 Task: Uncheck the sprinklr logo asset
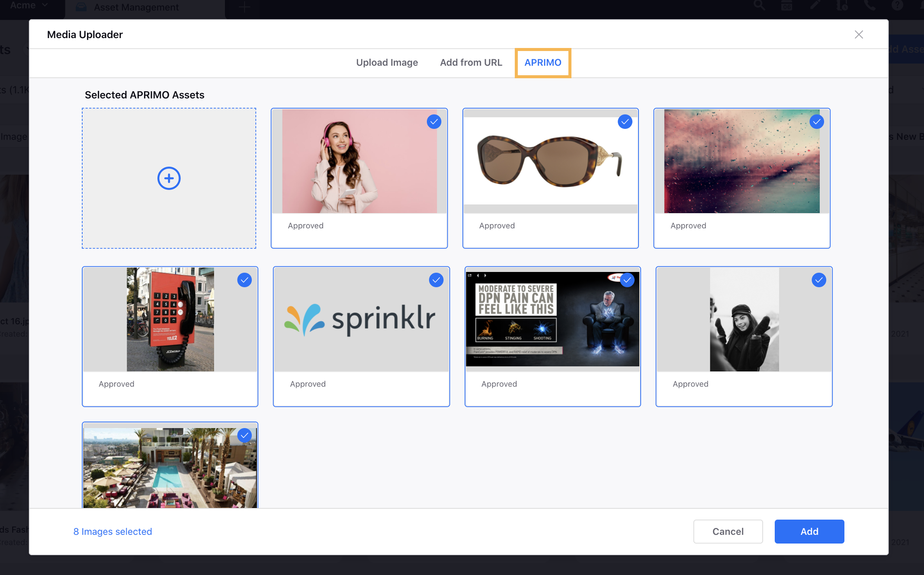pos(436,280)
